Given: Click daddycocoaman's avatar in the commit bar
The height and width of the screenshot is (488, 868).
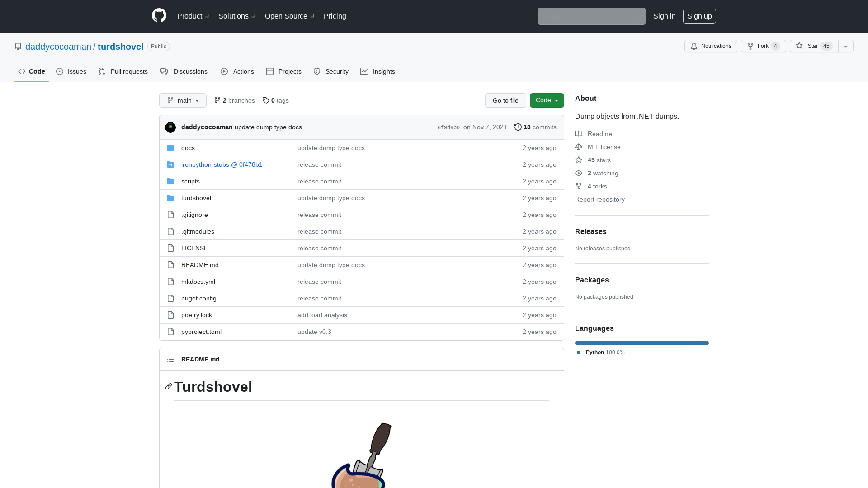Looking at the screenshot, I should 170,127.
